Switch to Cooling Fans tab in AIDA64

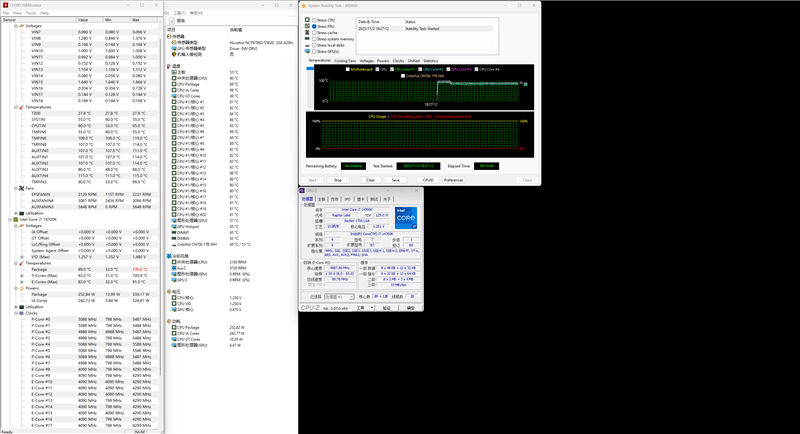click(345, 61)
